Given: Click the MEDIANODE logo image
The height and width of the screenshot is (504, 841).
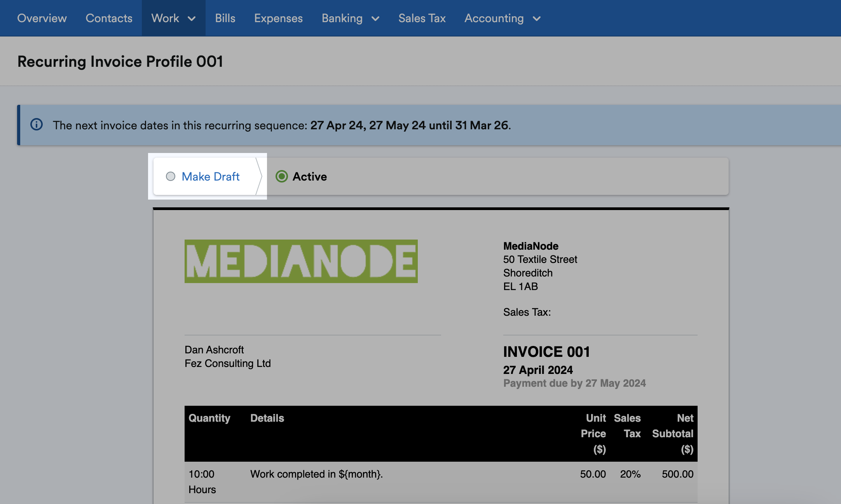Looking at the screenshot, I should point(301,261).
